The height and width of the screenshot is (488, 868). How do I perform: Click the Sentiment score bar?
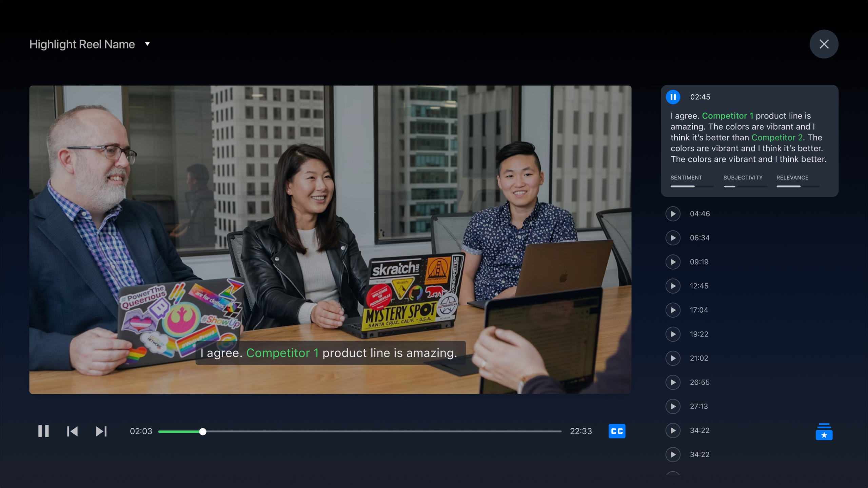[x=692, y=186]
